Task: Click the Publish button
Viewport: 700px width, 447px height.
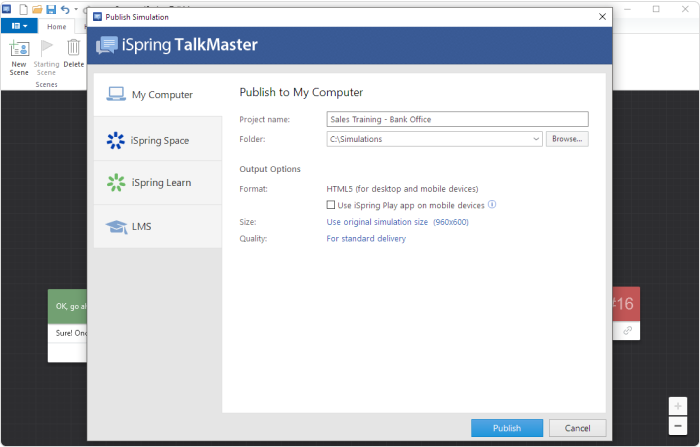Action: click(507, 428)
